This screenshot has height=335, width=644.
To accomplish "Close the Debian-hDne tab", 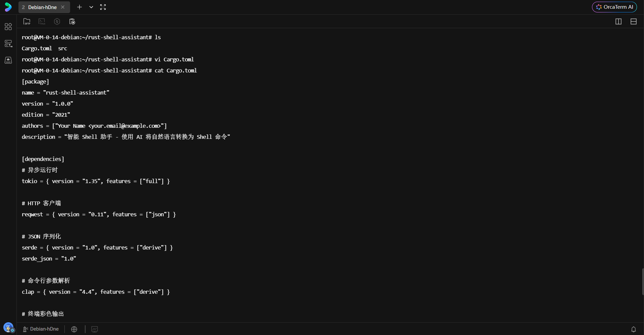I will point(63,7).
